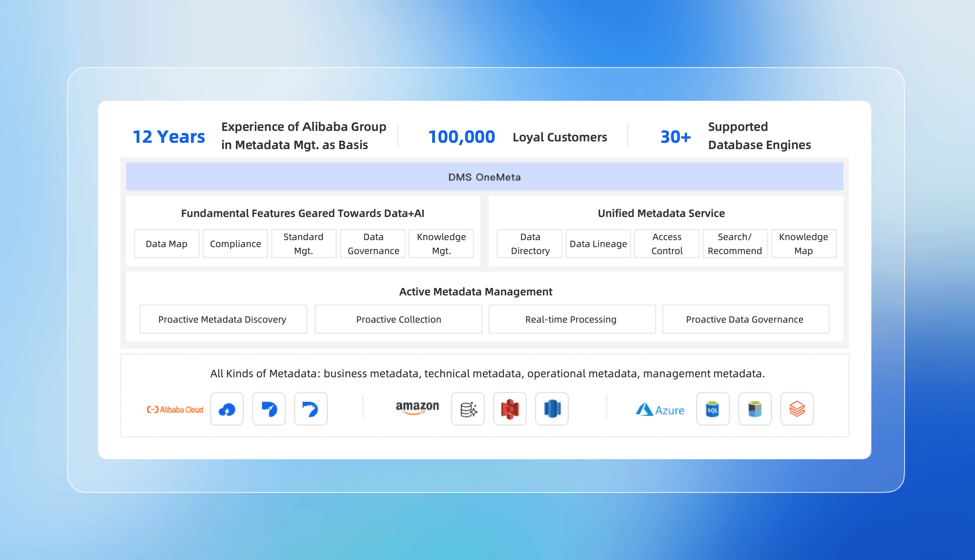Click the Access Control box
The height and width of the screenshot is (560, 975).
pos(666,244)
